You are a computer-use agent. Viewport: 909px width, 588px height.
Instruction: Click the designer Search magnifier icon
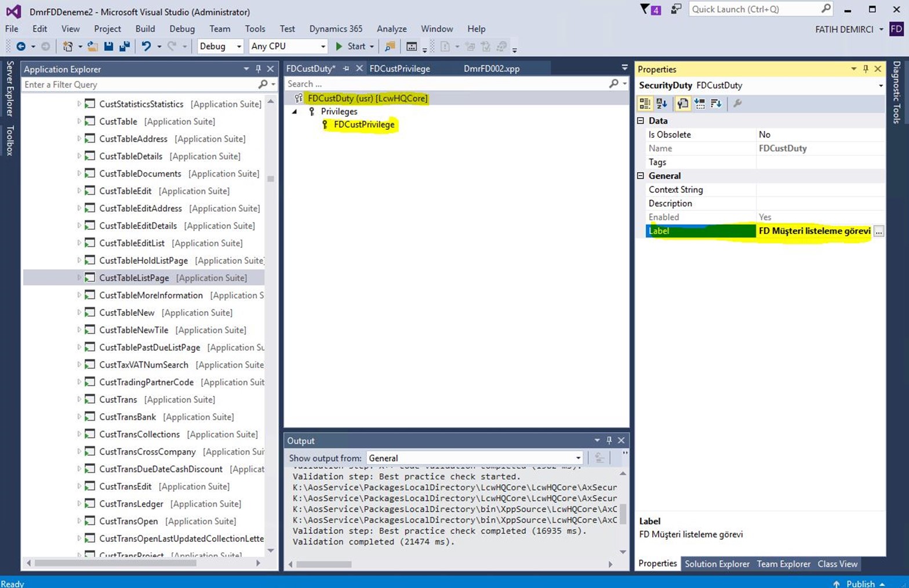tap(614, 84)
